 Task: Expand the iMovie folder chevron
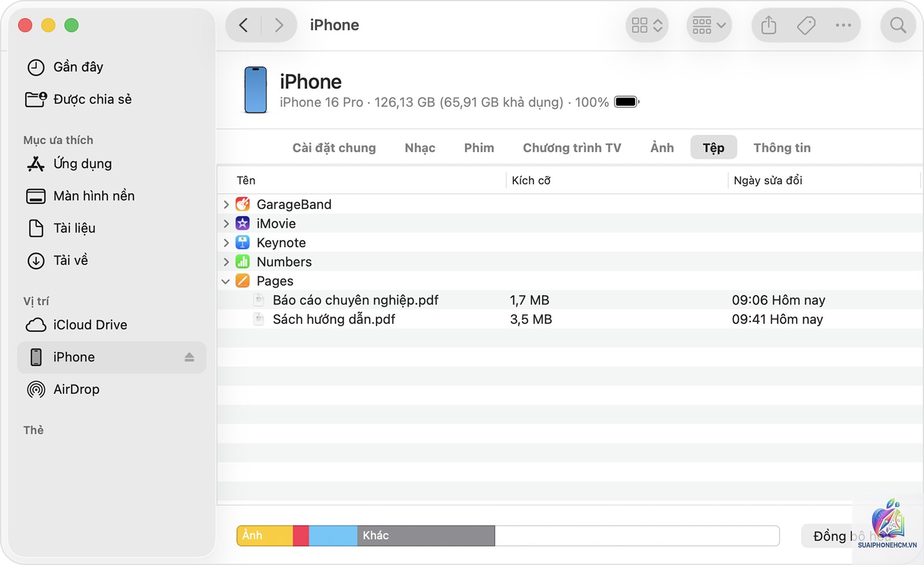tap(226, 224)
